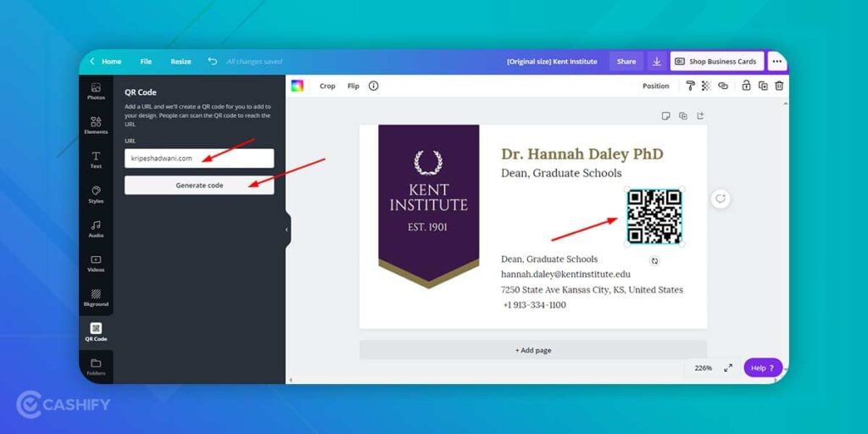Image resolution: width=868 pixels, height=434 pixels.
Task: Click the Flip option
Action: click(x=353, y=86)
